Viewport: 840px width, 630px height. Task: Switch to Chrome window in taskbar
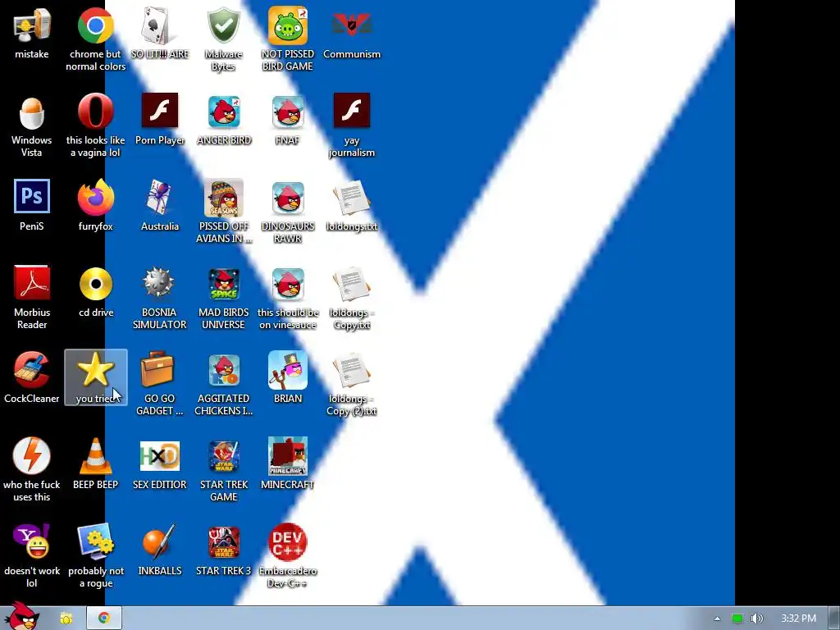(104, 619)
